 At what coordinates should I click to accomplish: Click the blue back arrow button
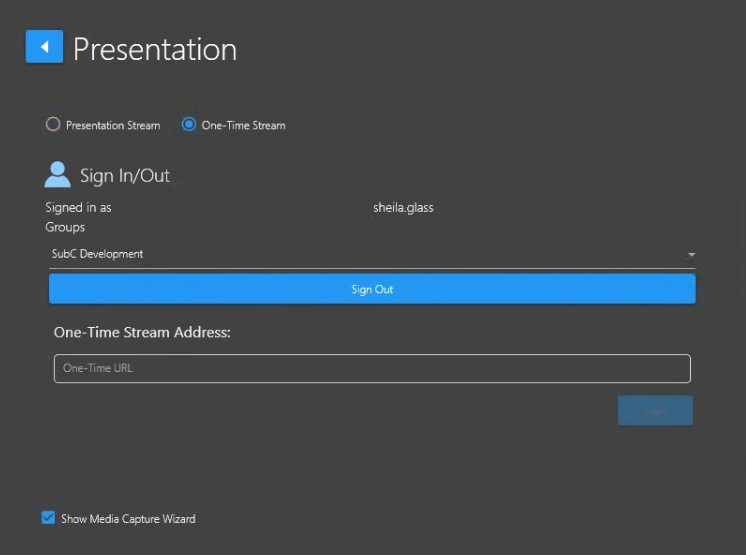click(x=44, y=47)
